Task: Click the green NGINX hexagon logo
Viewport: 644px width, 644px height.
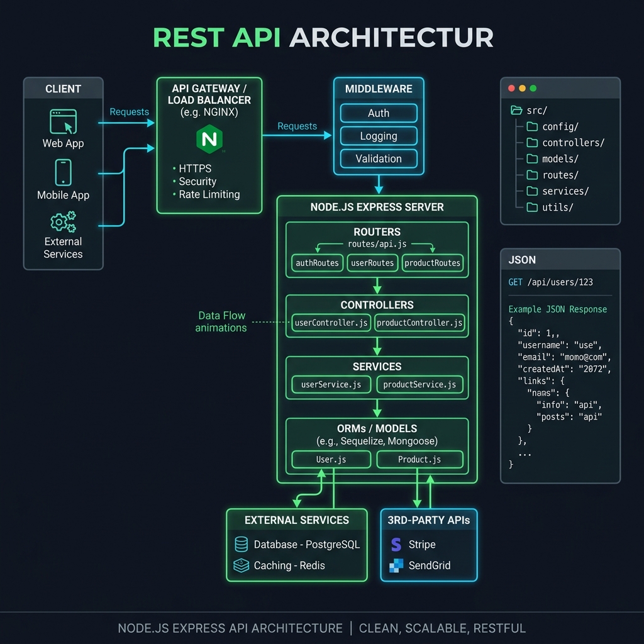Action: coord(209,139)
